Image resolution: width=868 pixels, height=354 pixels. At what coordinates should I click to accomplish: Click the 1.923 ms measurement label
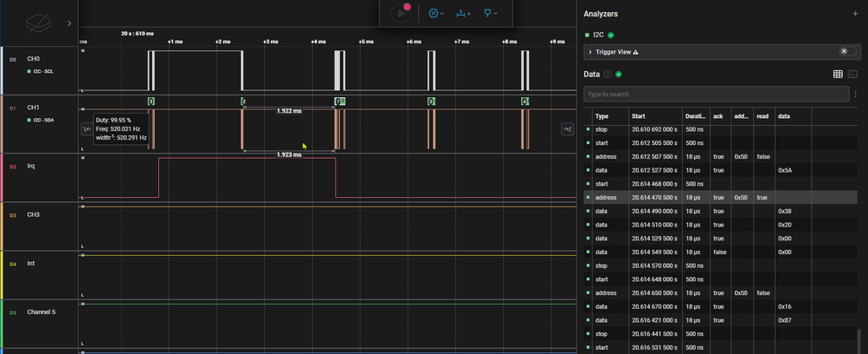click(x=289, y=154)
